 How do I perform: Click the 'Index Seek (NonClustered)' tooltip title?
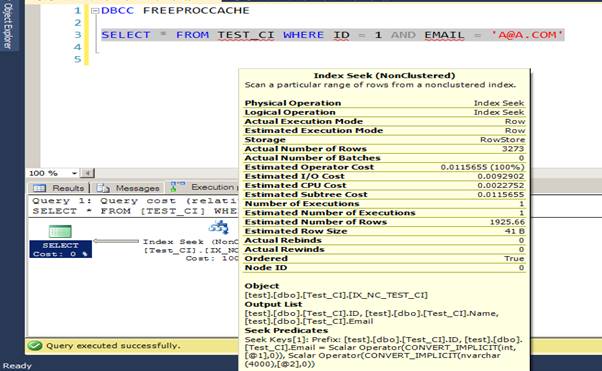[x=384, y=76]
